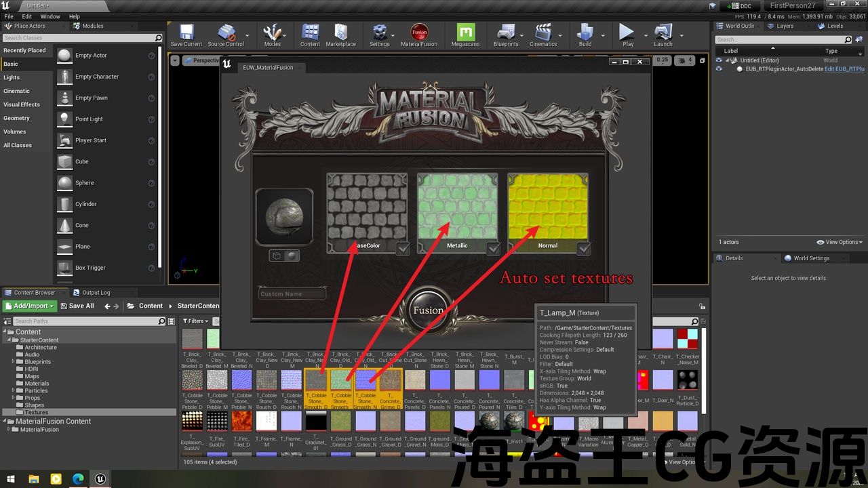Expand the Blueprints folder in the tree

[13, 362]
